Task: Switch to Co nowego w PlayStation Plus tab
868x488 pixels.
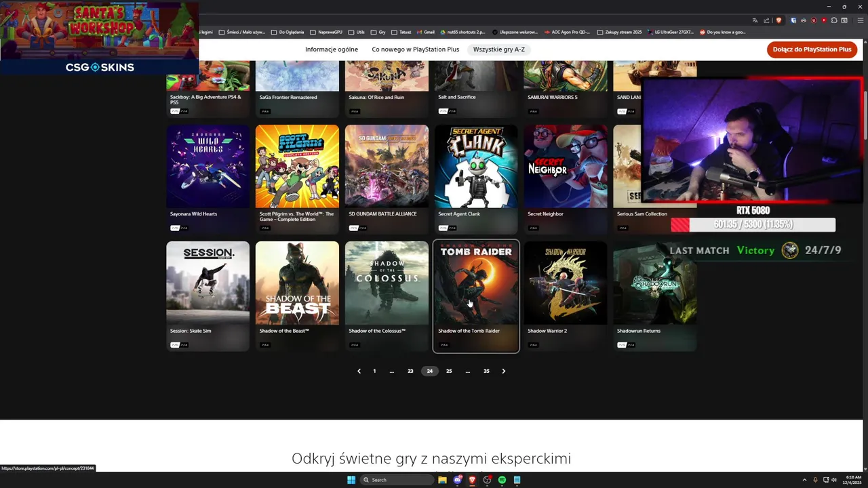Action: click(x=416, y=49)
